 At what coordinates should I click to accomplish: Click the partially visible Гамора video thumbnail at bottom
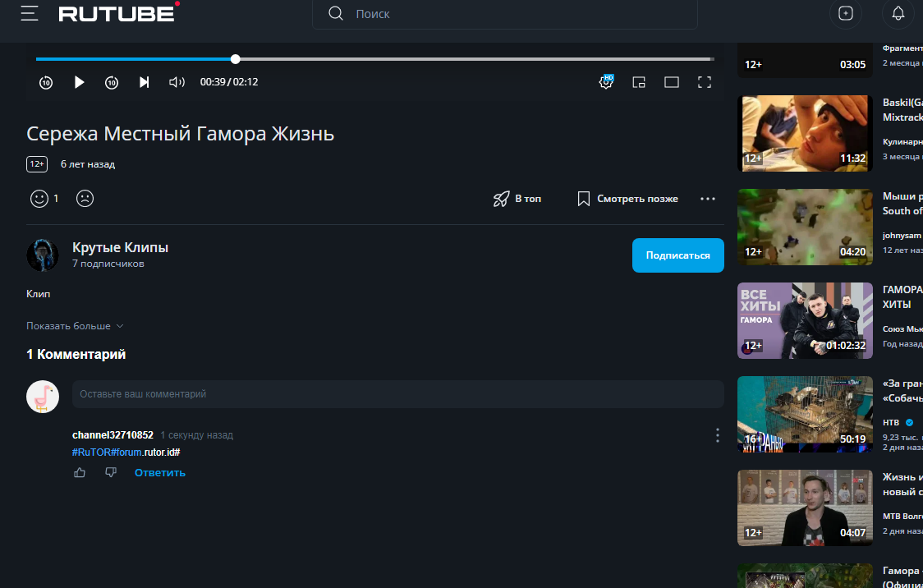pos(805,576)
